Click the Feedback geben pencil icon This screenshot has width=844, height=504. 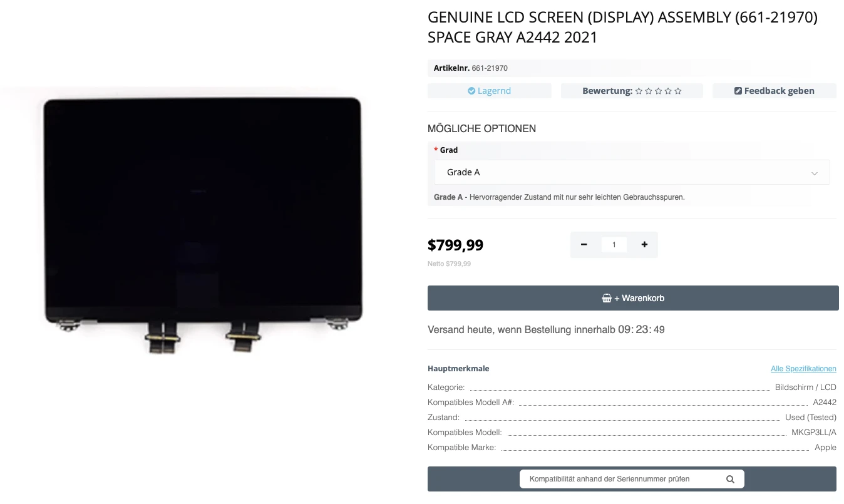(x=738, y=91)
